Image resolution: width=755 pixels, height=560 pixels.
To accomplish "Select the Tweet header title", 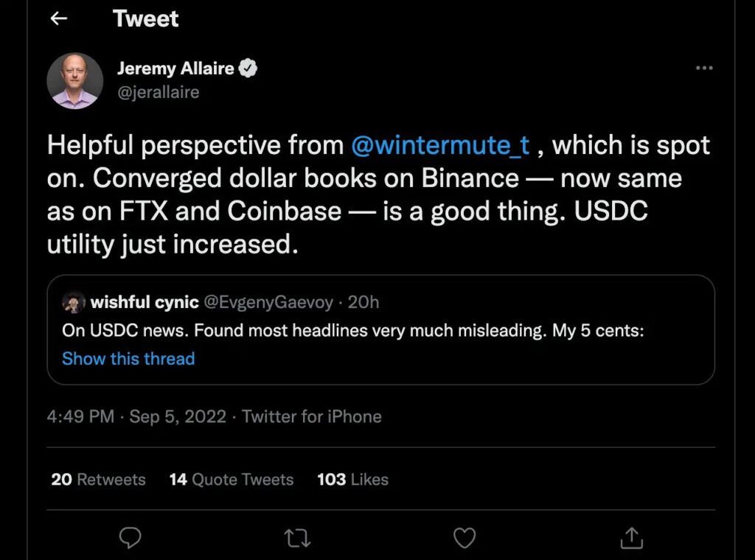I will tap(145, 18).
